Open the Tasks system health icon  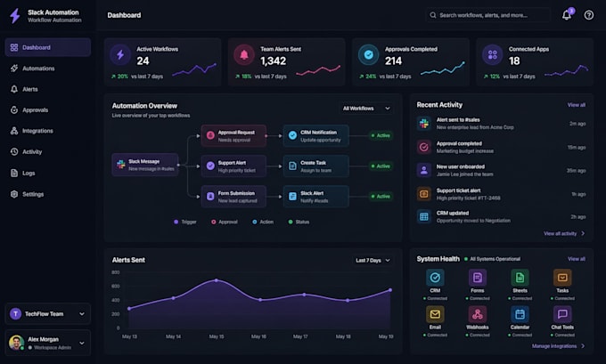coord(562,278)
